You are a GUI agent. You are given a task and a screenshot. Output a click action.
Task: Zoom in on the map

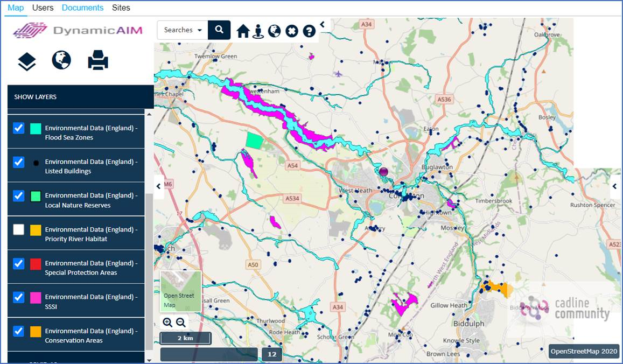167,323
